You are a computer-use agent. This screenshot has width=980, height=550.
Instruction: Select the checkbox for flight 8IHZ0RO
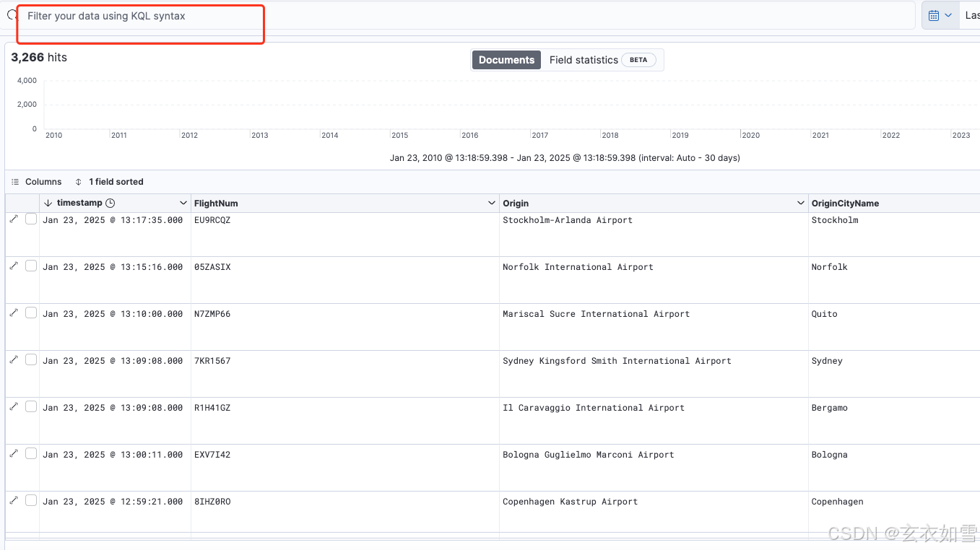pos(31,500)
